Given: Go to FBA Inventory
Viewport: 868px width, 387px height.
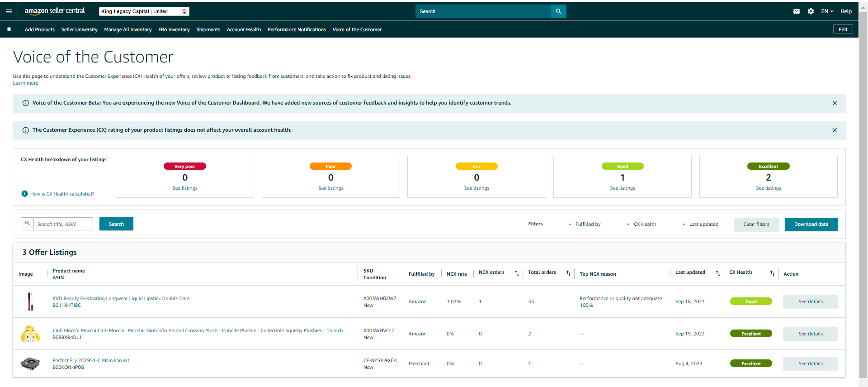Looking at the screenshot, I should 174,29.
